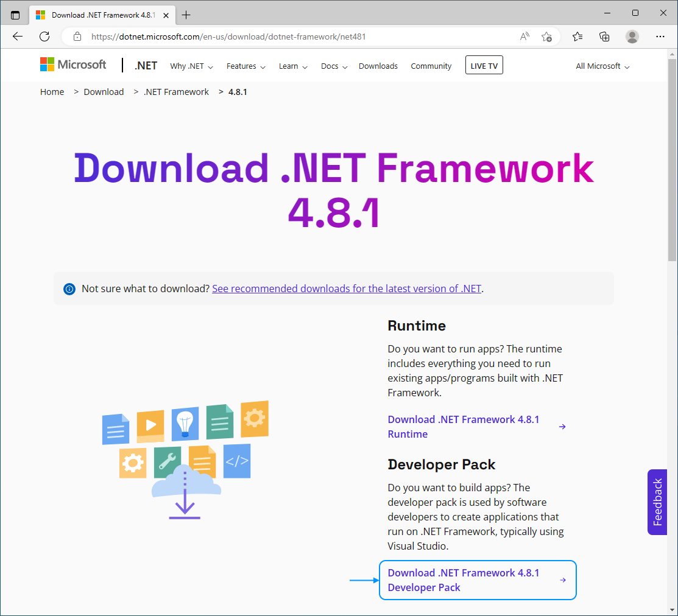Screen dimensions: 678x616
Task: Click the Developer Pack heading
Action: tap(442, 464)
